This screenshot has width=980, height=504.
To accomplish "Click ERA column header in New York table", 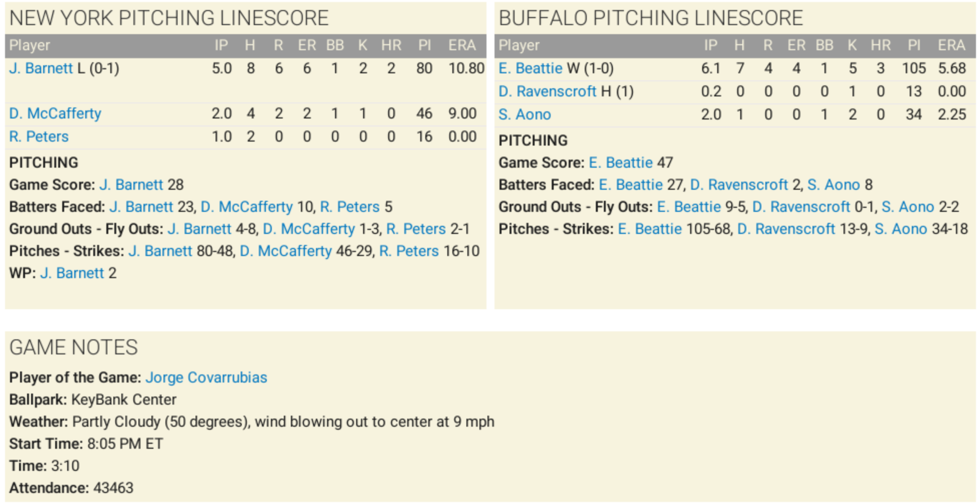I will [462, 45].
